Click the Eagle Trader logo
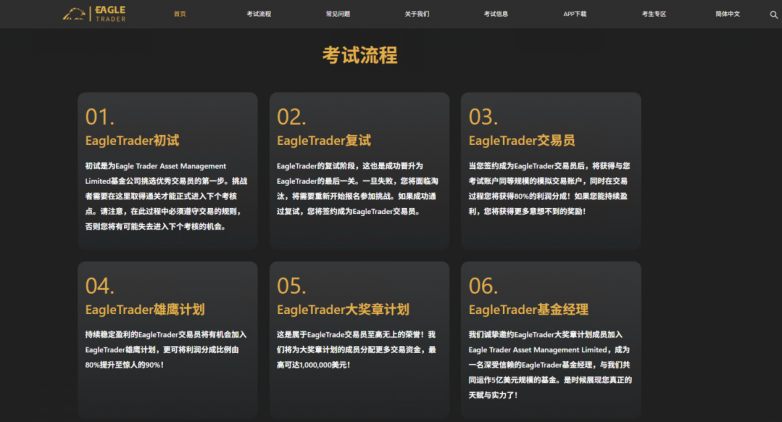 point(94,14)
